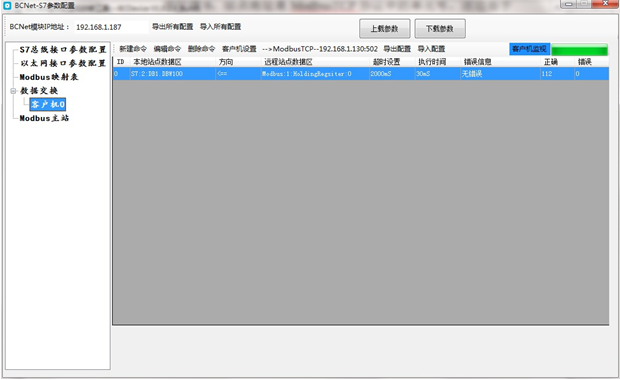Click 编辑命令 in the toolbar
Screen dimensions: 620x380
click(167, 49)
